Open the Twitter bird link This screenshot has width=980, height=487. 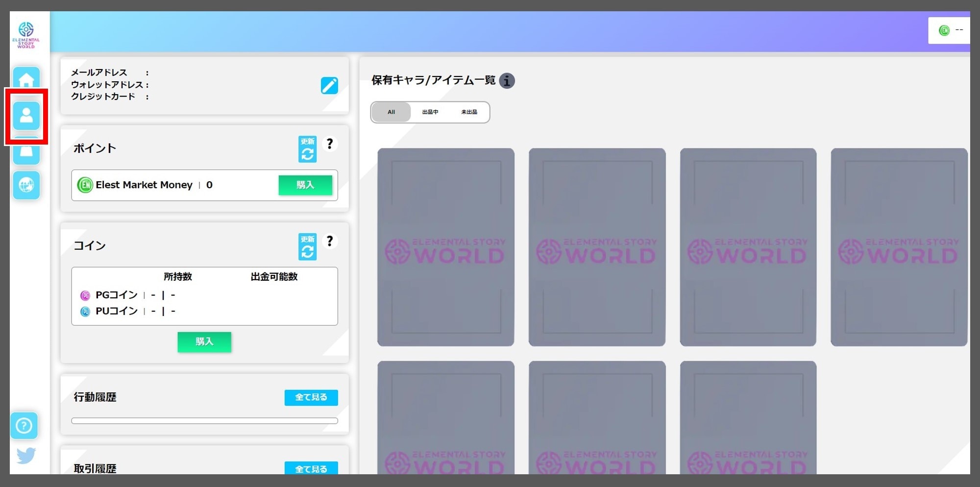(26, 455)
